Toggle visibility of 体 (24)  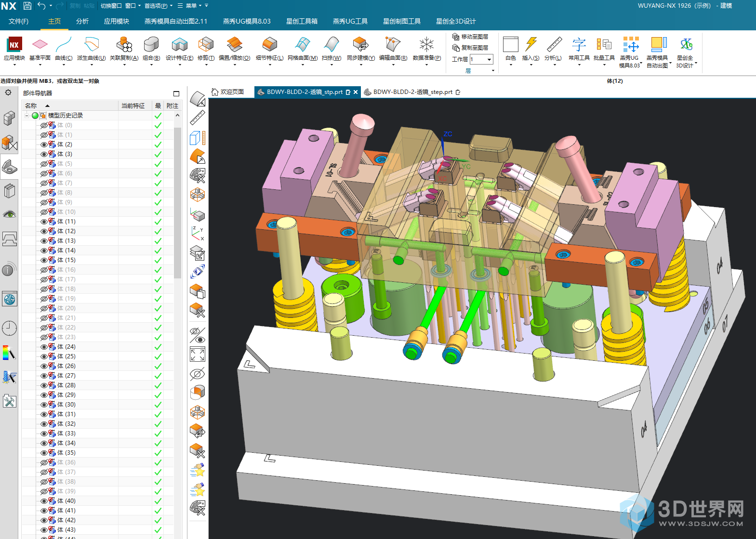pyautogui.click(x=44, y=347)
